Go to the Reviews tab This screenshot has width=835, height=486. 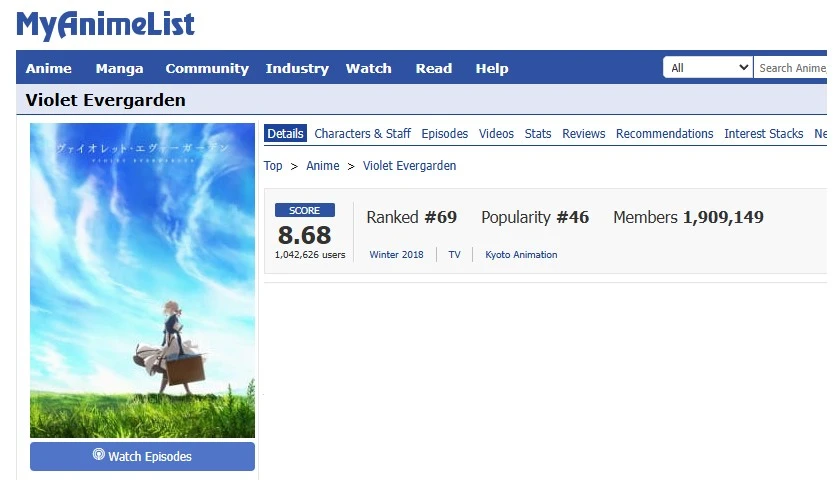[583, 134]
